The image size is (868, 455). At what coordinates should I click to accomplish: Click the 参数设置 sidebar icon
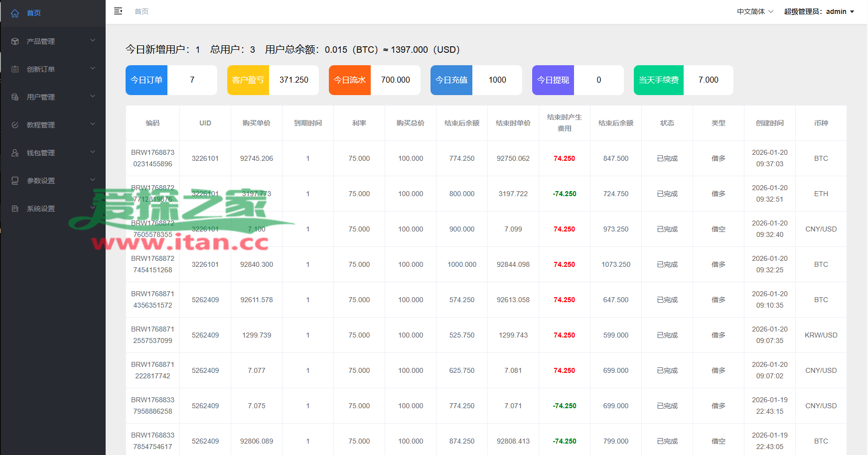15,181
